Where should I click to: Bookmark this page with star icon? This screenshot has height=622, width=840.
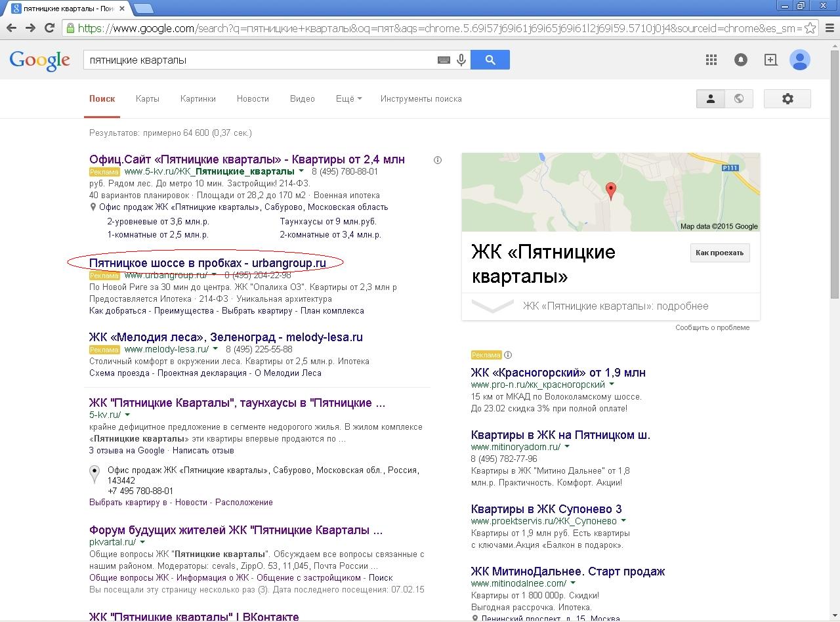[810, 28]
